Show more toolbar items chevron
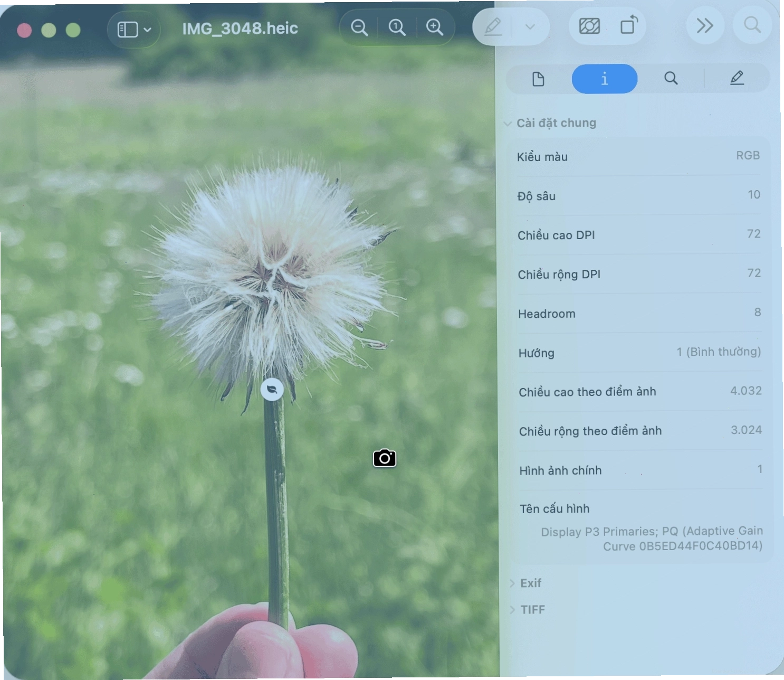Screen dimensions: 784x680 705,25
